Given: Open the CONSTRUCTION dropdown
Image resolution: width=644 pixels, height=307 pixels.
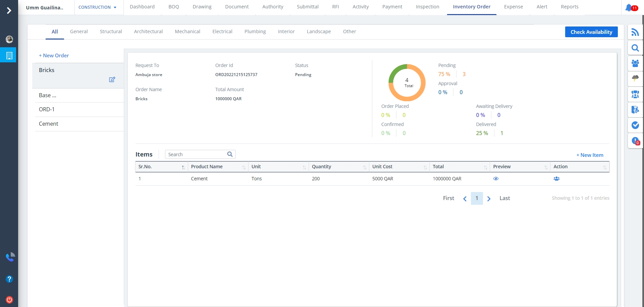Looking at the screenshot, I should pos(97,7).
